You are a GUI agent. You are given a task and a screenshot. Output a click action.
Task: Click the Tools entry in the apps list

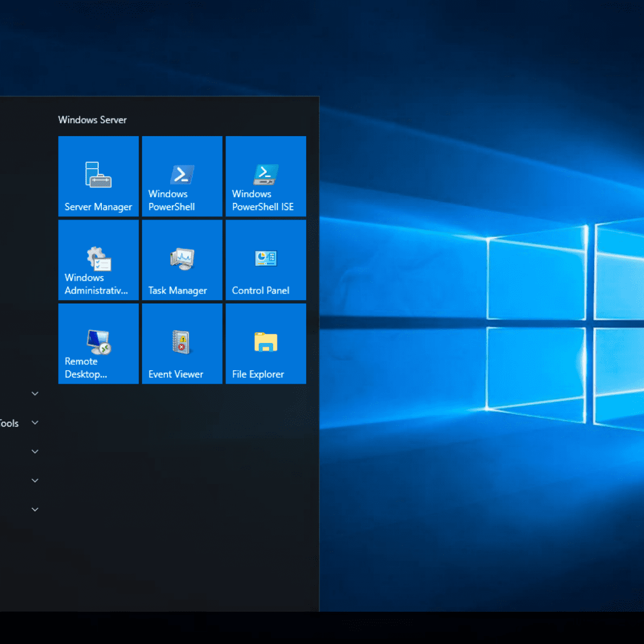click(x=9, y=423)
